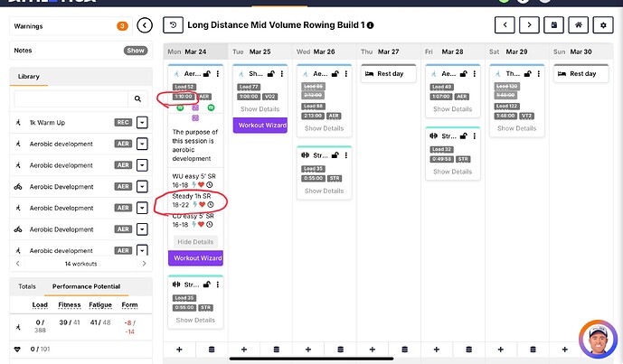
Task: Show Details for Friday strength workout
Action: pyautogui.click(x=452, y=170)
